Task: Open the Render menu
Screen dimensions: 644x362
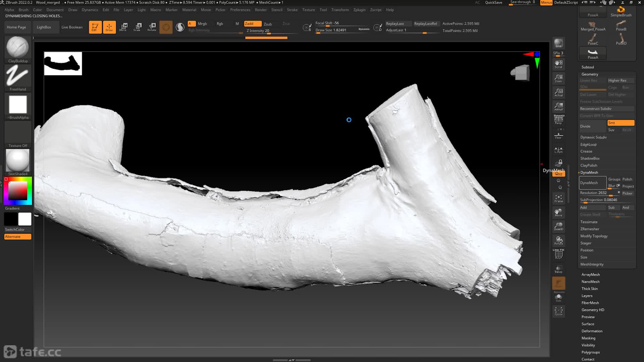Action: pyautogui.click(x=261, y=10)
